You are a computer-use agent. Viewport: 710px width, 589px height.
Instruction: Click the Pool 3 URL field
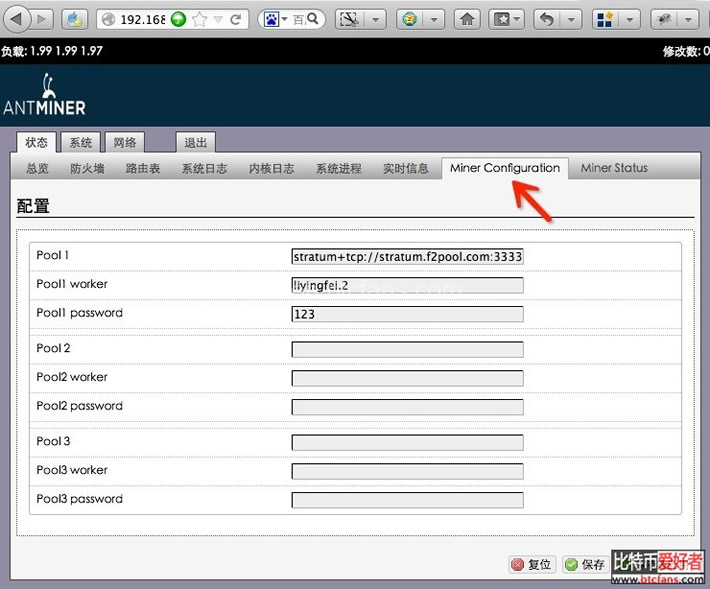tap(408, 442)
